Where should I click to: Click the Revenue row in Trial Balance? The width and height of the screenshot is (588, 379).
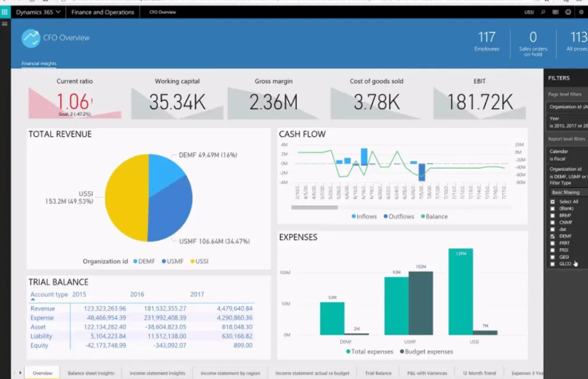click(142, 308)
